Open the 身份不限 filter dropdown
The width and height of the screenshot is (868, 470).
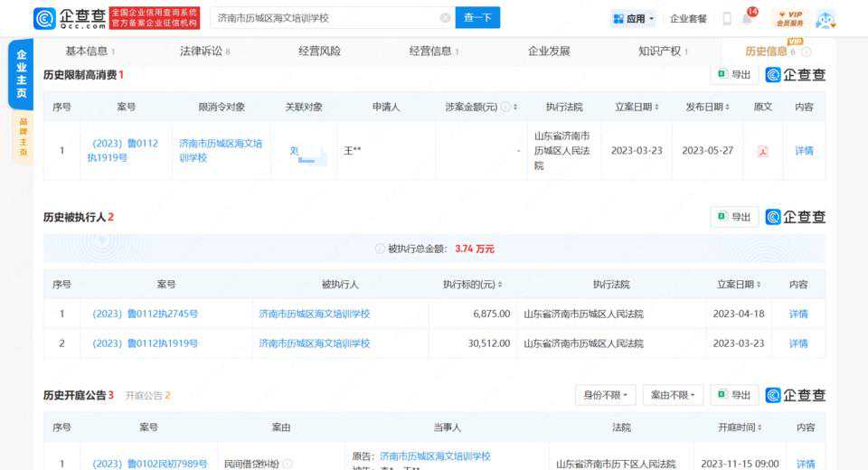(605, 395)
